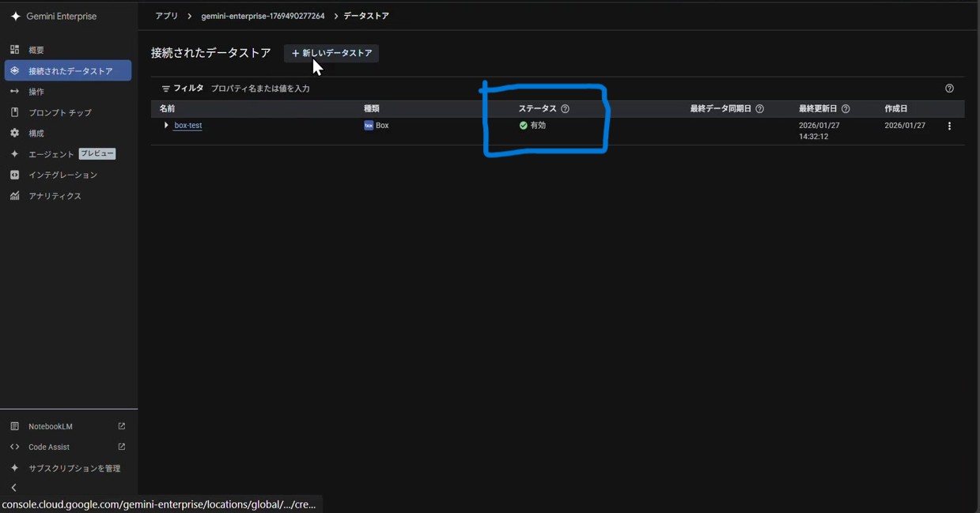
Task: Collapse the sidebar with chevron arrow
Action: [x=14, y=488]
